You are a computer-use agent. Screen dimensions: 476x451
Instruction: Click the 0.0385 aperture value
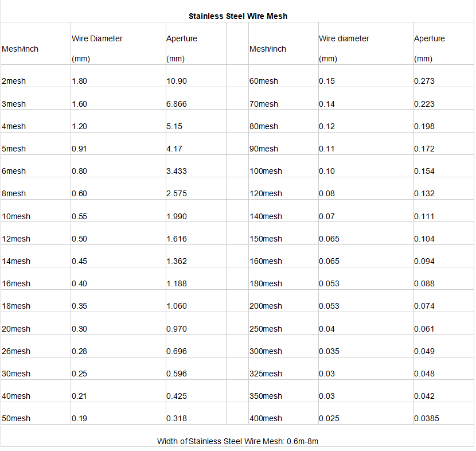(427, 418)
